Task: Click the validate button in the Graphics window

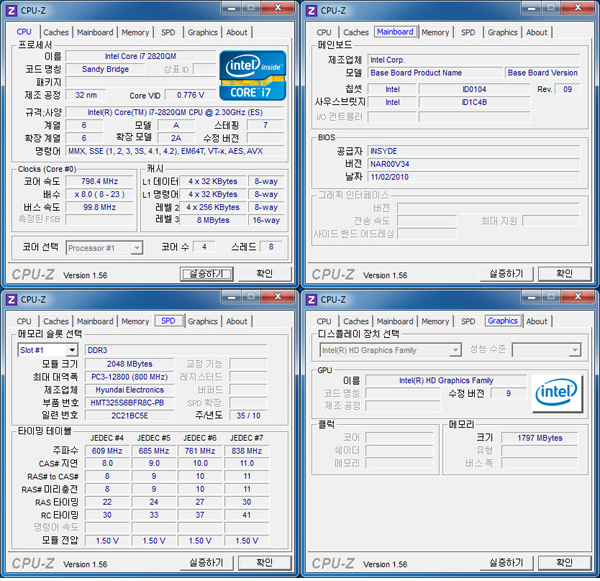Action: [507, 563]
